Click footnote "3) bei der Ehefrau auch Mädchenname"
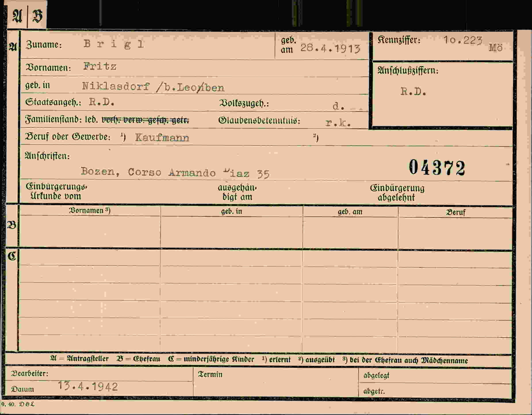 tap(405, 360)
